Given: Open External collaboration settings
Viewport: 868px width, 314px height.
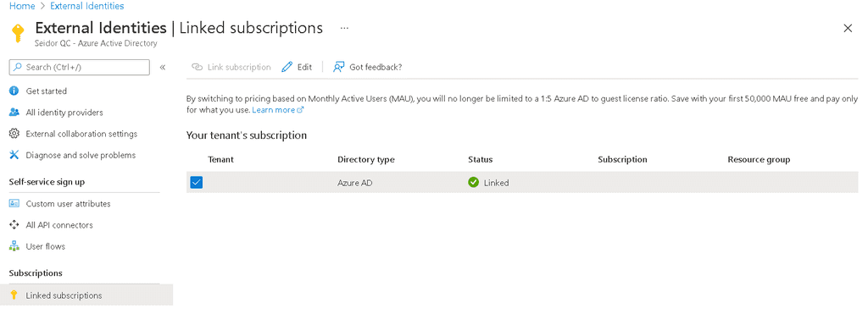Looking at the screenshot, I should [x=81, y=134].
